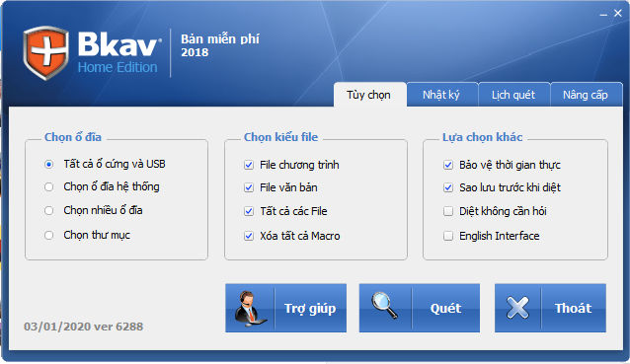The height and width of the screenshot is (364, 630).
Task: Click the Trợ giúp text label
Action: point(310,308)
